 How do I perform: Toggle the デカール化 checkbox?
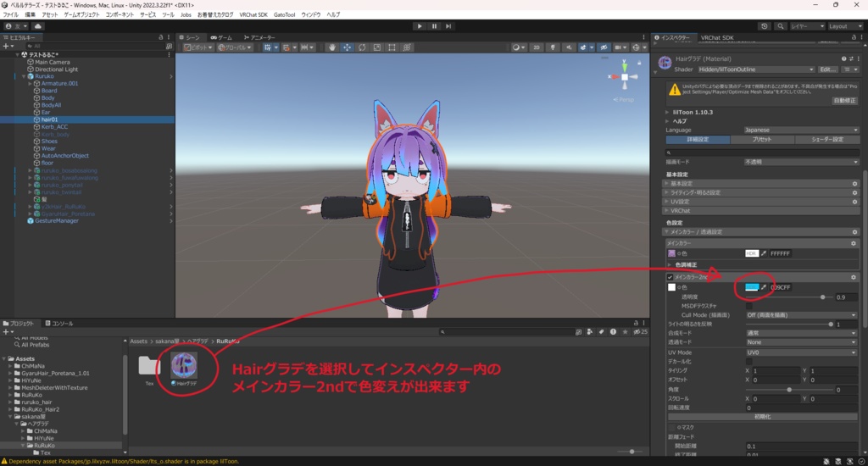[749, 362]
